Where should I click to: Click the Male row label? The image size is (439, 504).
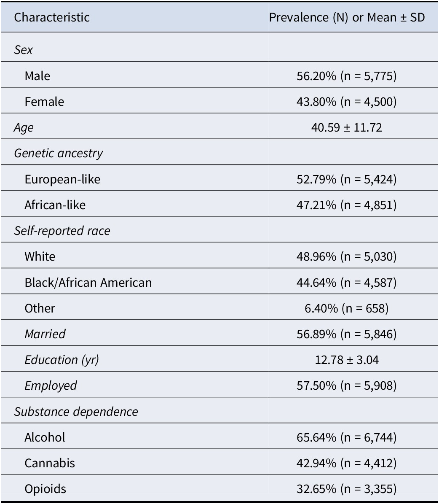click(37, 76)
